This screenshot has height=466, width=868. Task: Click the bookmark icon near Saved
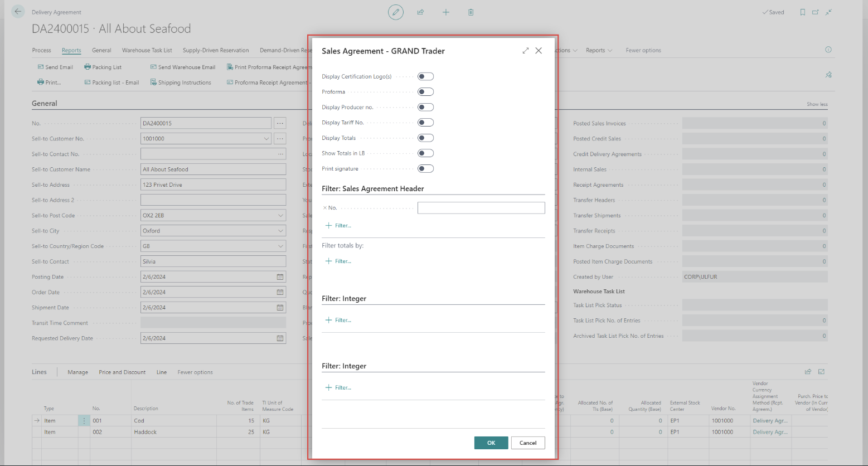(803, 12)
